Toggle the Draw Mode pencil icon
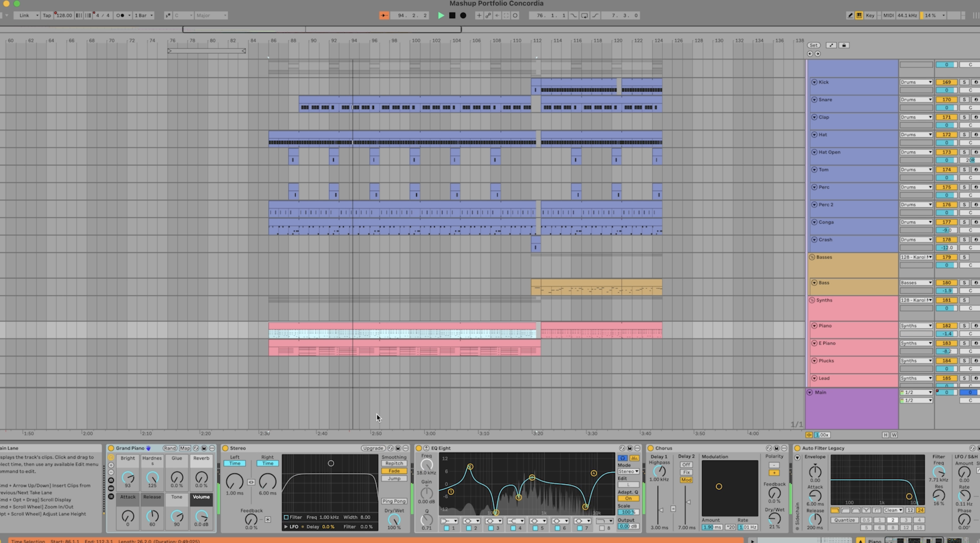This screenshot has height=543, width=980. pyautogui.click(x=850, y=15)
